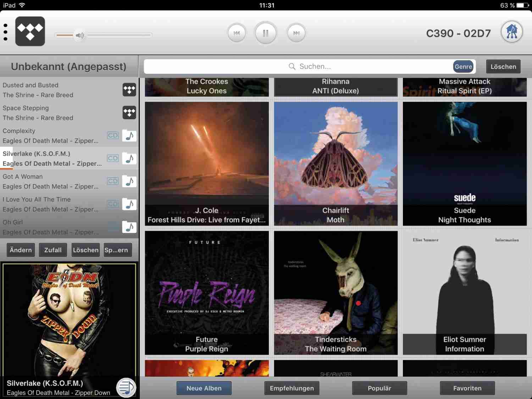This screenshot has width=532, height=399.
Task: Tap the music note icon on I Love You All The Time
Action: (x=129, y=204)
